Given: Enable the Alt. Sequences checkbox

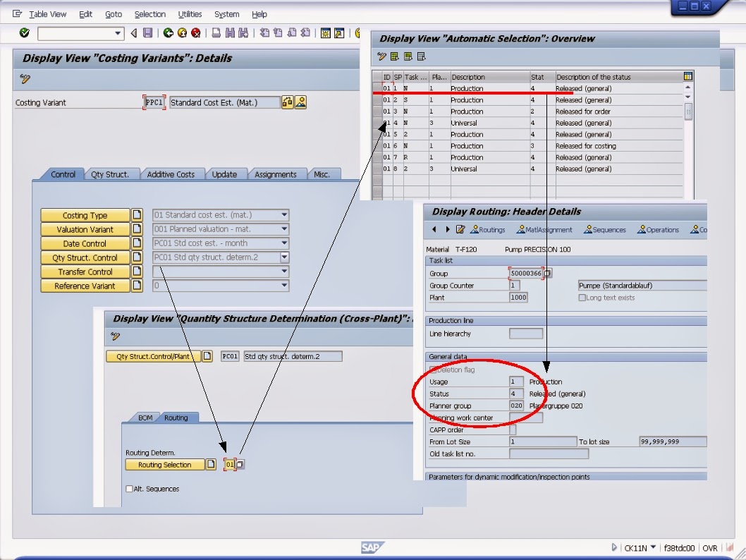Looking at the screenshot, I should coord(128,488).
